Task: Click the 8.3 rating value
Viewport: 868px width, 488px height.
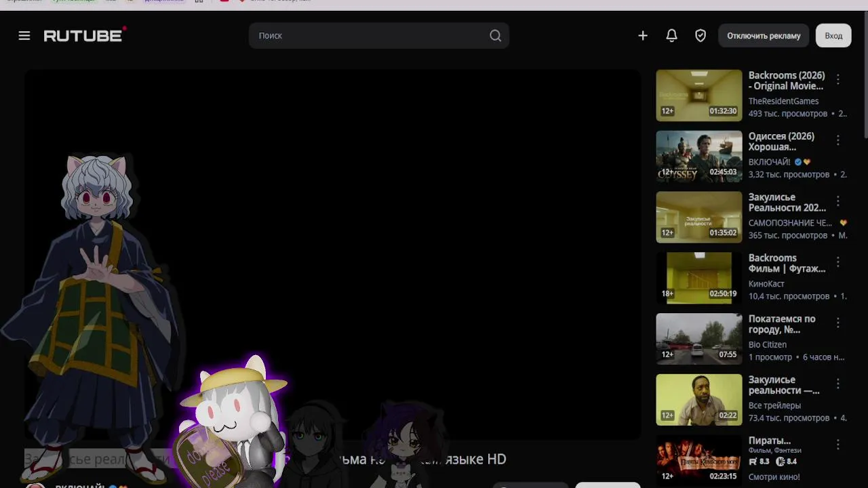Action: 764,462
